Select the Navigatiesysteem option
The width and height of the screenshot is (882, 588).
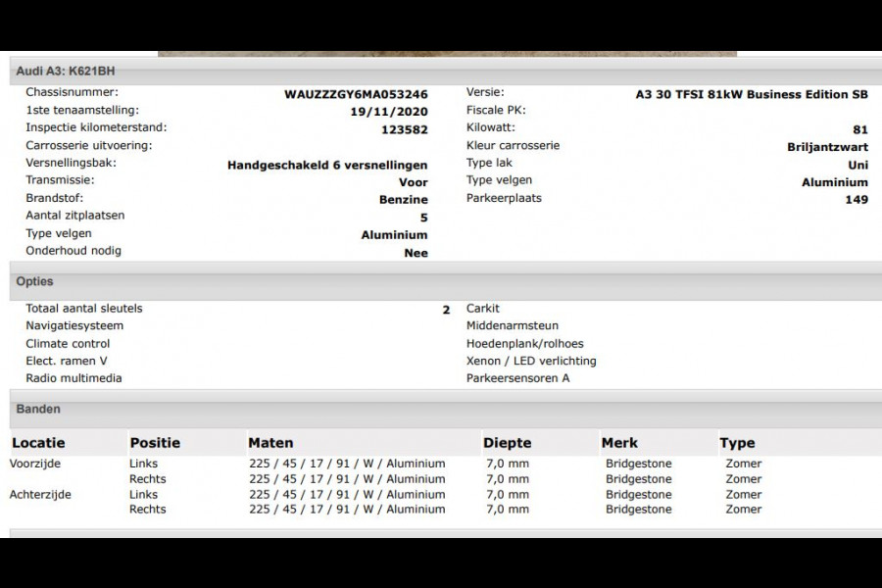click(77, 325)
